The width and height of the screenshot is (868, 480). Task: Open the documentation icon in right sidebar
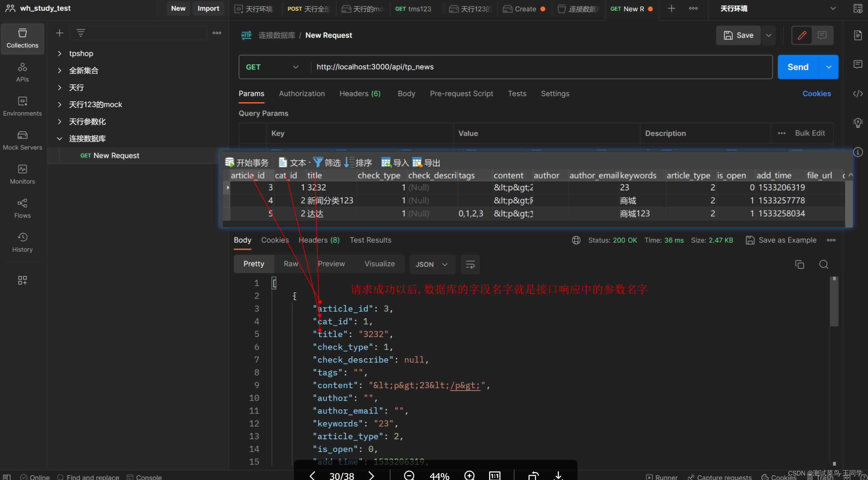[858, 35]
